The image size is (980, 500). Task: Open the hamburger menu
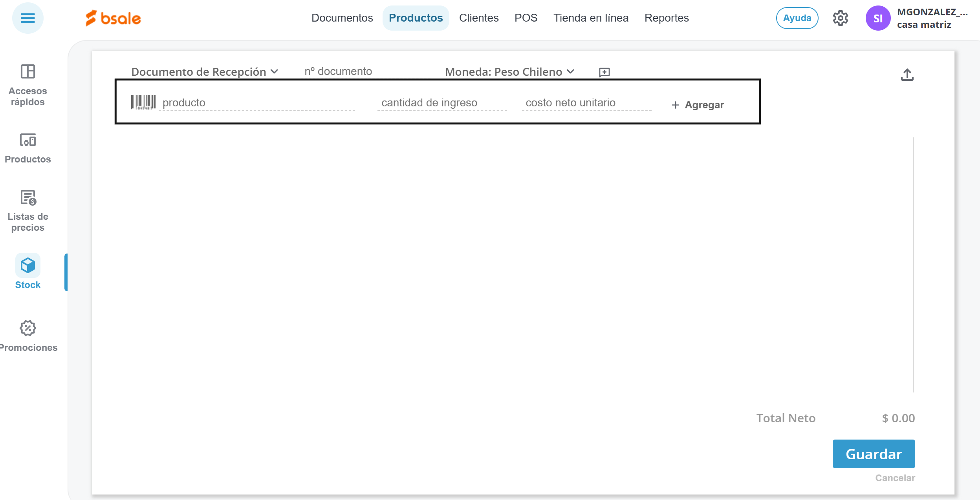[27, 18]
